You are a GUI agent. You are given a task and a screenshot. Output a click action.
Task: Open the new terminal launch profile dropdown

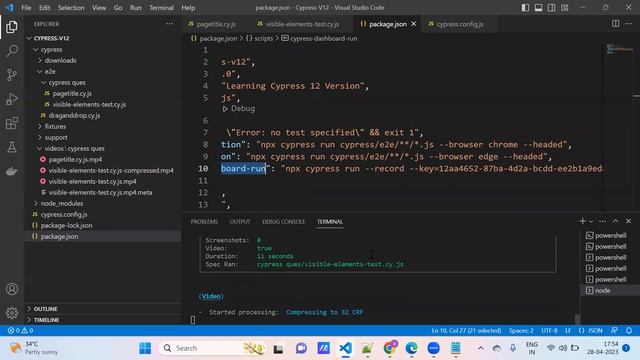[x=591, y=221]
